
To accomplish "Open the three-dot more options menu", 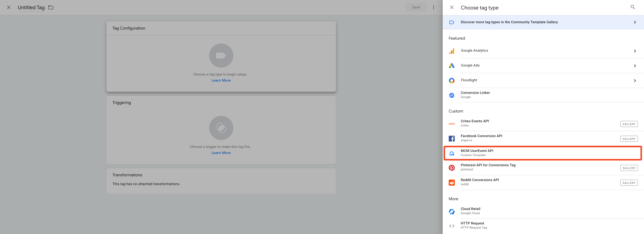I will tap(433, 7).
